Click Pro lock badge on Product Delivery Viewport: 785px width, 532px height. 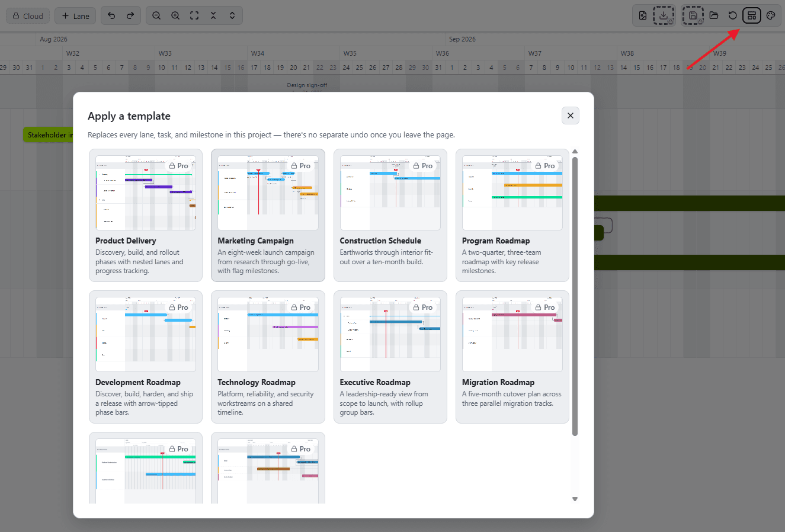click(x=179, y=166)
